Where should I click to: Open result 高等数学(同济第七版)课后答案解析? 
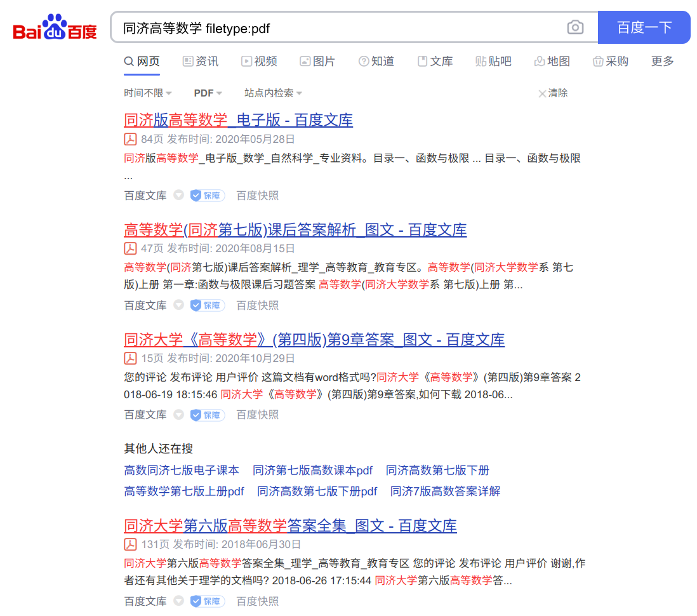[x=295, y=230]
